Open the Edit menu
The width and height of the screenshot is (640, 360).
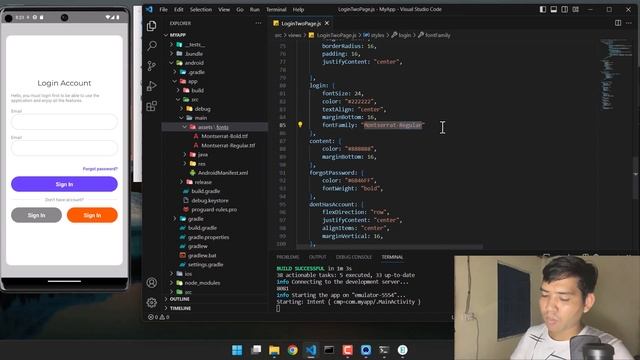coord(179,9)
